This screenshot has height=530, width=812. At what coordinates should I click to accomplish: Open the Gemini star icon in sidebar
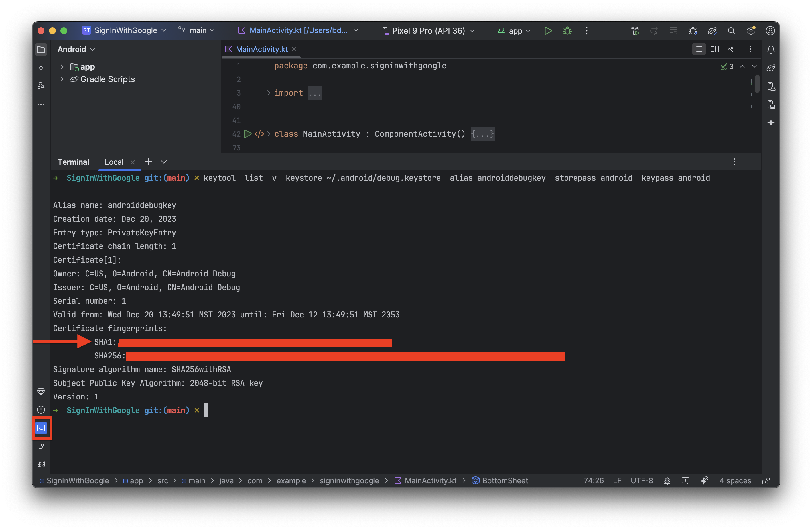pyautogui.click(x=771, y=123)
